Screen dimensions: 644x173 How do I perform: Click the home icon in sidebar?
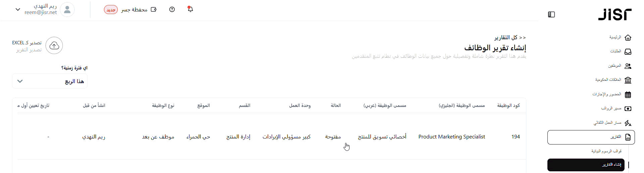[628, 38]
